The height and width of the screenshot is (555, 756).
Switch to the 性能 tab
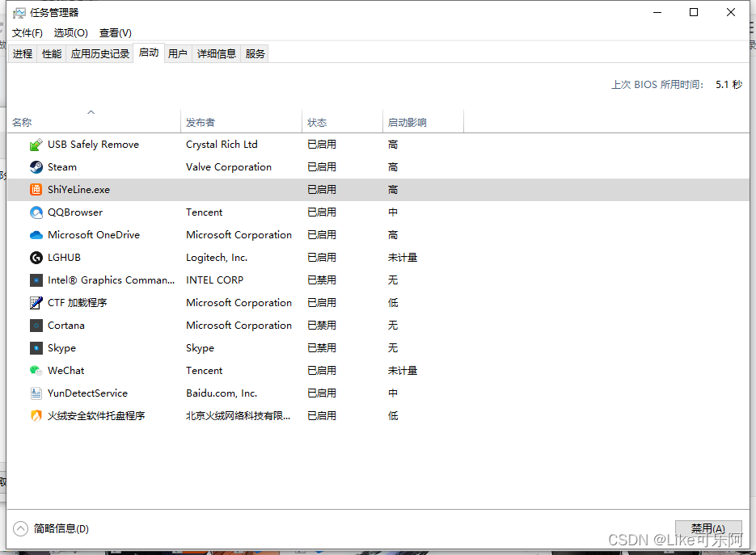tap(52, 54)
